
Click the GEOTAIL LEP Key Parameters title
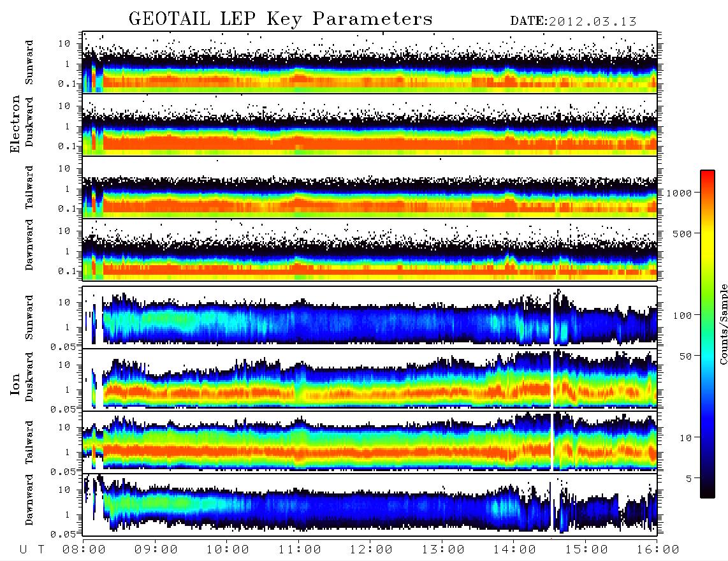(x=280, y=19)
